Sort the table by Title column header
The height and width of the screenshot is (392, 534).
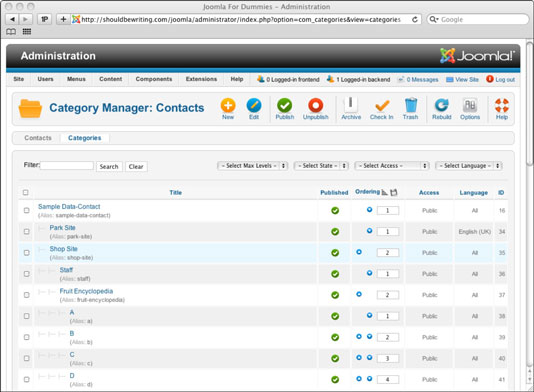(176, 192)
